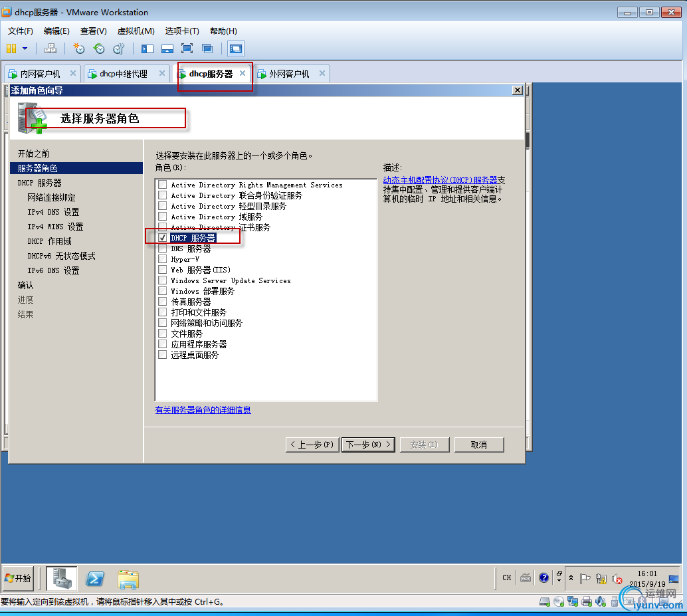The image size is (687, 616).
Task: Close the dhcp中继代理 tab
Action: coord(161,73)
